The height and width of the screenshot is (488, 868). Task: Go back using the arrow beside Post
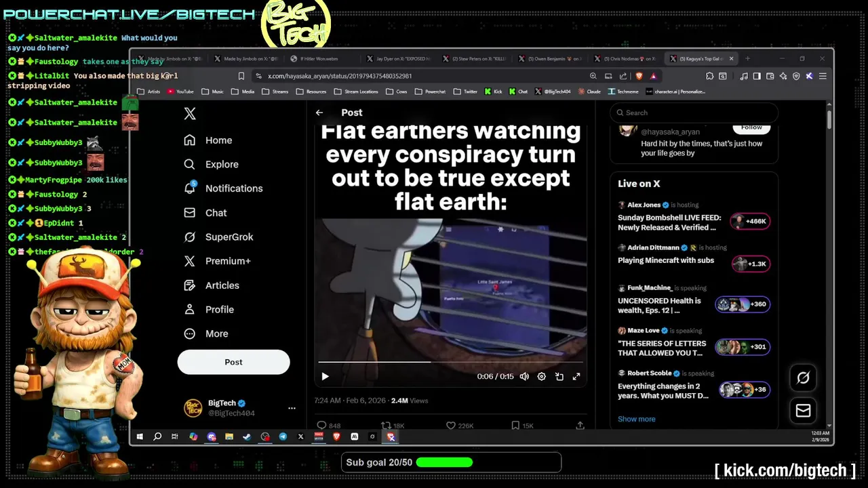tap(319, 113)
